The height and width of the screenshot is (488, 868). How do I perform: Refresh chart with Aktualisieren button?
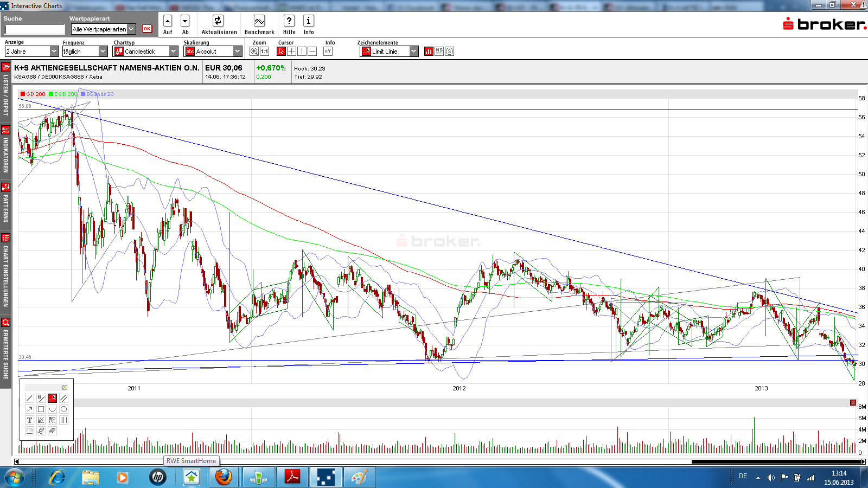point(218,21)
